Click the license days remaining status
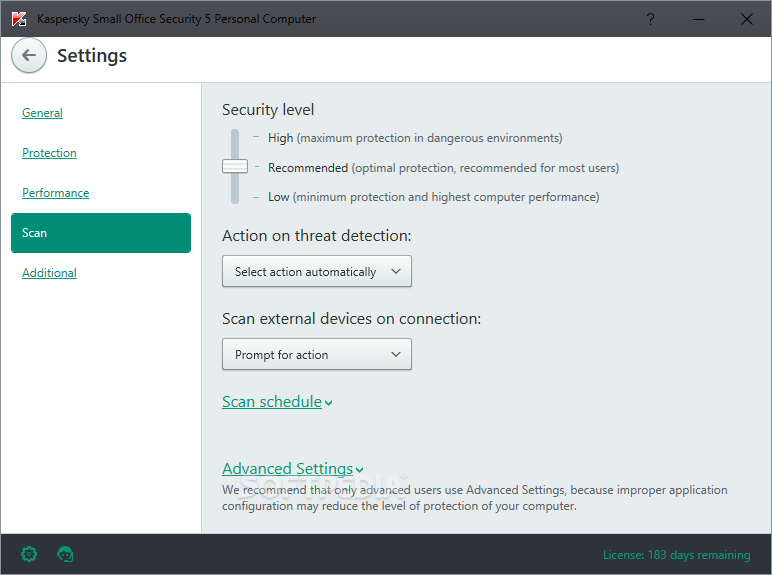Screen dimensions: 772x575 pos(676,555)
